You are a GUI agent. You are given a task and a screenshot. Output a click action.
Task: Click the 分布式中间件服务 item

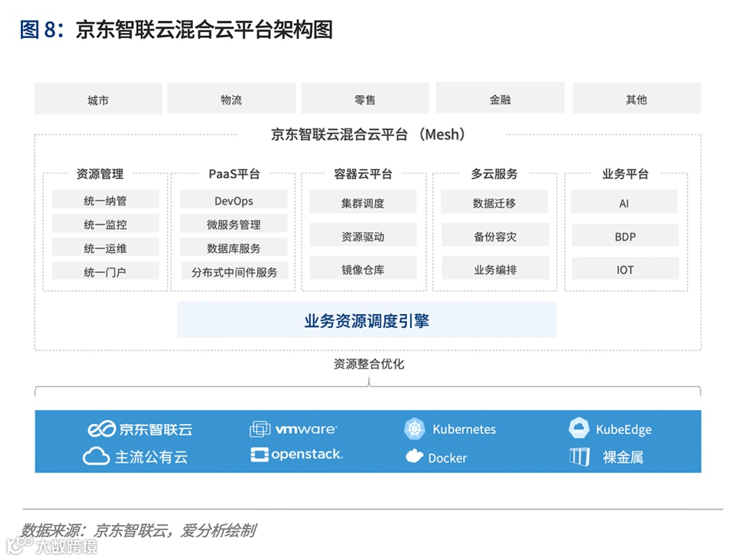[x=234, y=271]
